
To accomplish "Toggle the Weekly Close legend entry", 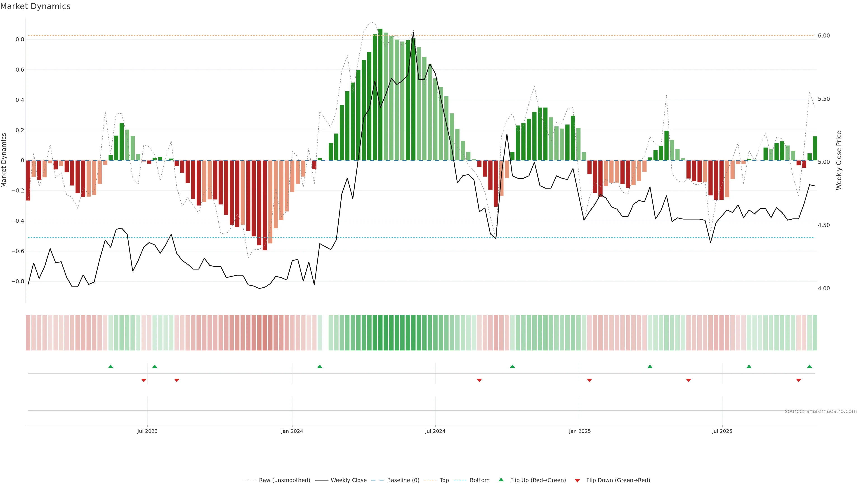I will pos(348,480).
